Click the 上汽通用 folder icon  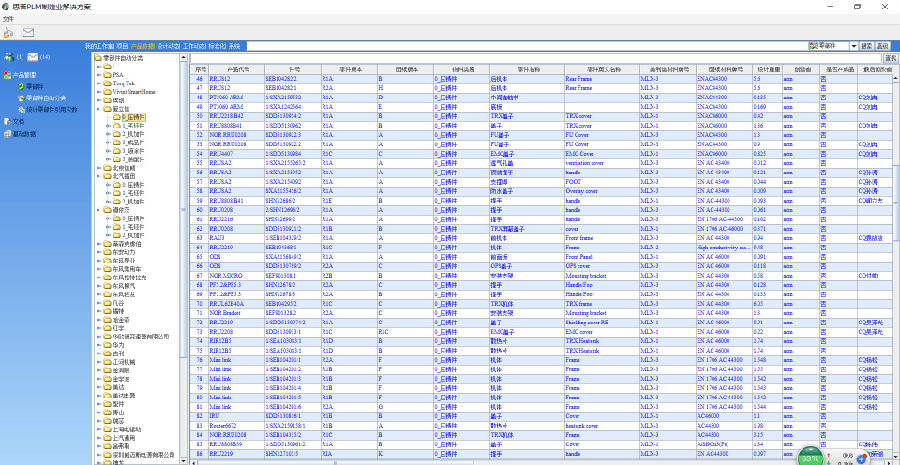(107, 437)
